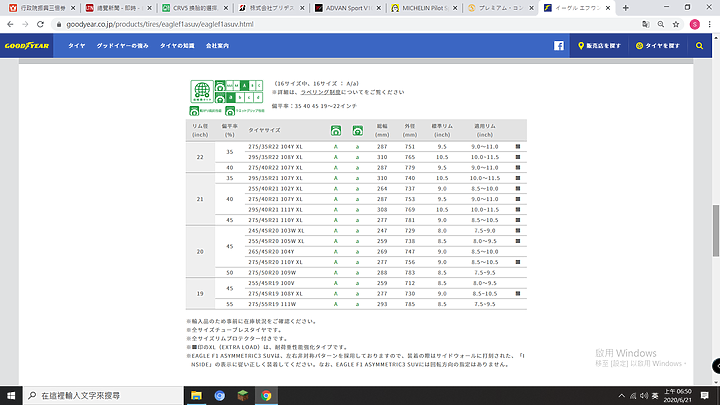The width and height of the screenshot is (720, 405).
Task: Select the 275/45R21 110Y XL size
Action: coord(276,220)
